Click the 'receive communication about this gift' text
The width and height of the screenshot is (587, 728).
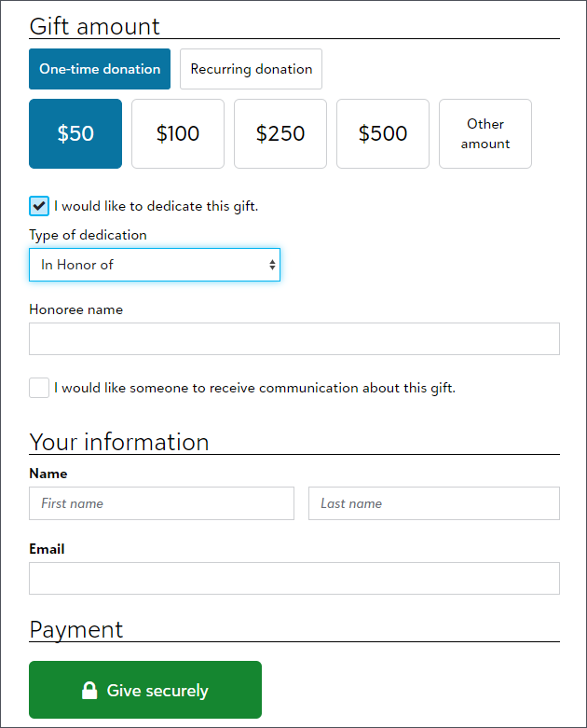point(254,388)
